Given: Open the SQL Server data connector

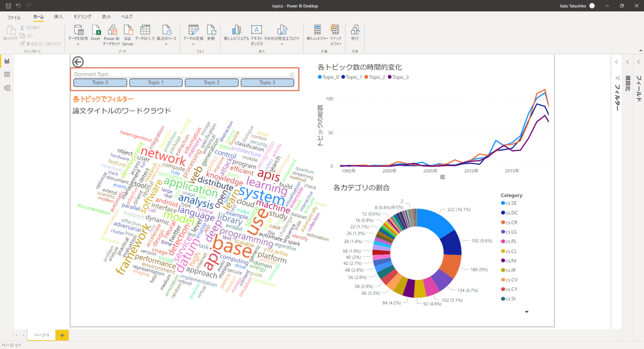Looking at the screenshot, I should [128, 31].
